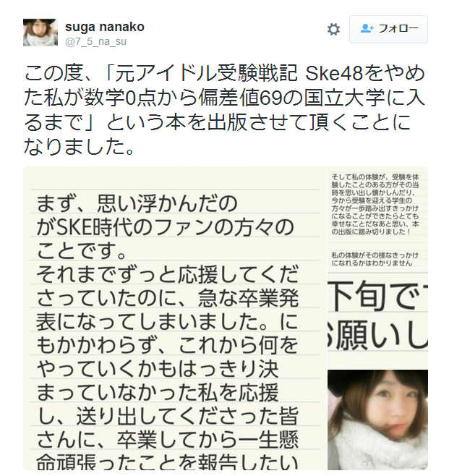Click the そして私の体験が paragraph image

375,204
